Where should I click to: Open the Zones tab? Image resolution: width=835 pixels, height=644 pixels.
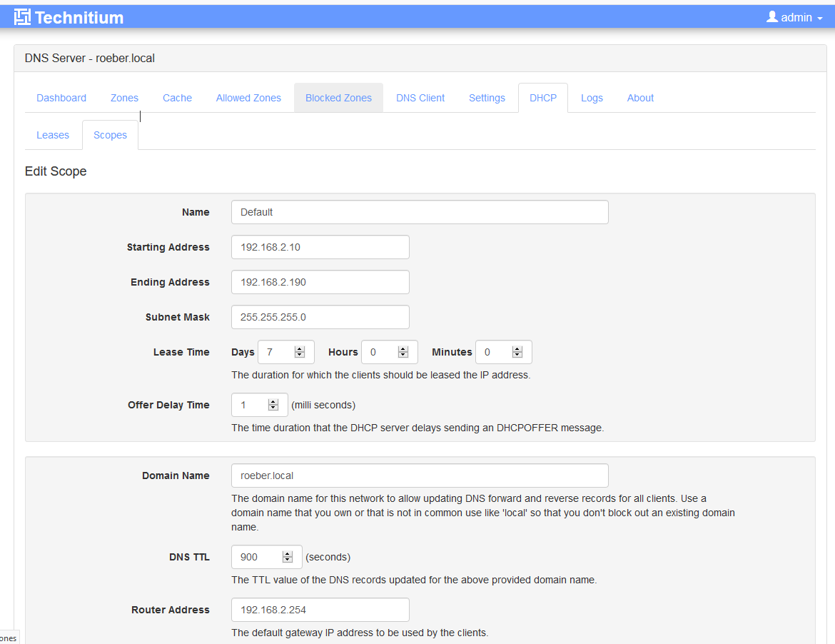pyautogui.click(x=124, y=98)
